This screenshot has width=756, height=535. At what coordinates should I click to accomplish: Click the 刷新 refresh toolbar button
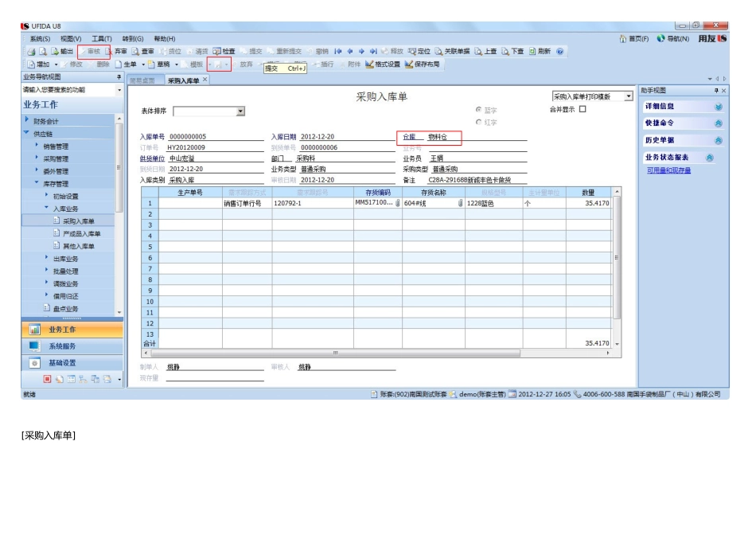(x=540, y=52)
